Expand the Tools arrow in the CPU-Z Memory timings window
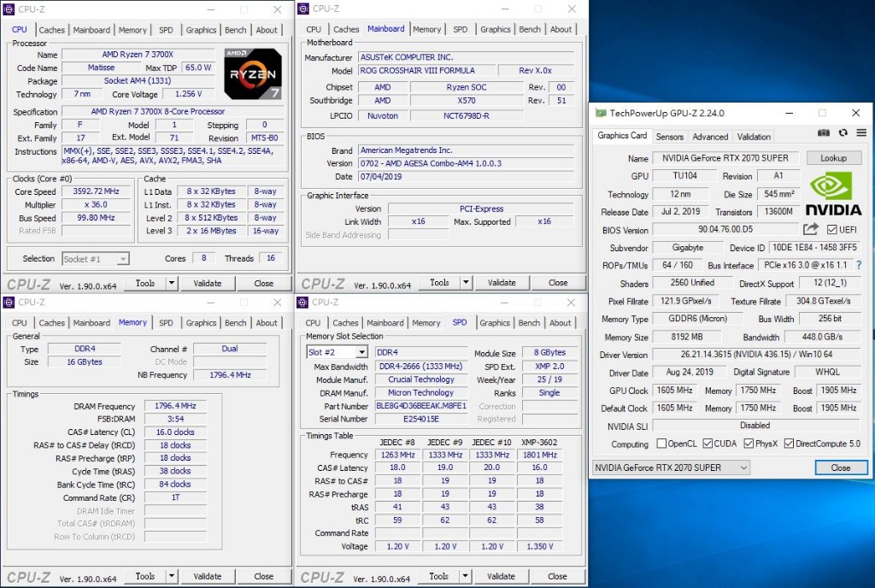The image size is (875, 588). coord(172,576)
